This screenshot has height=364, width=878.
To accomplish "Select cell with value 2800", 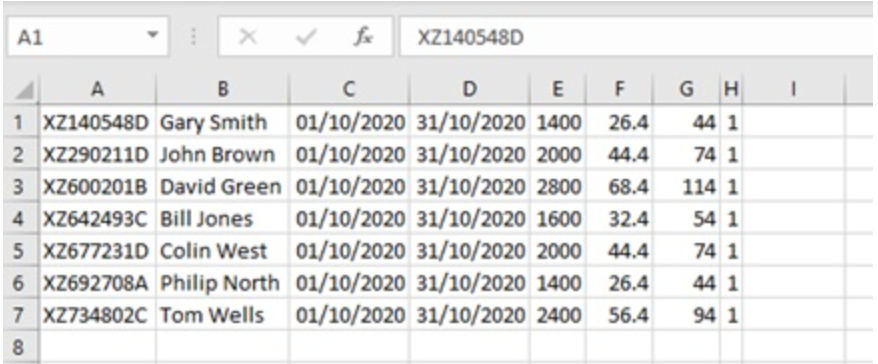I will pyautogui.click(x=558, y=186).
